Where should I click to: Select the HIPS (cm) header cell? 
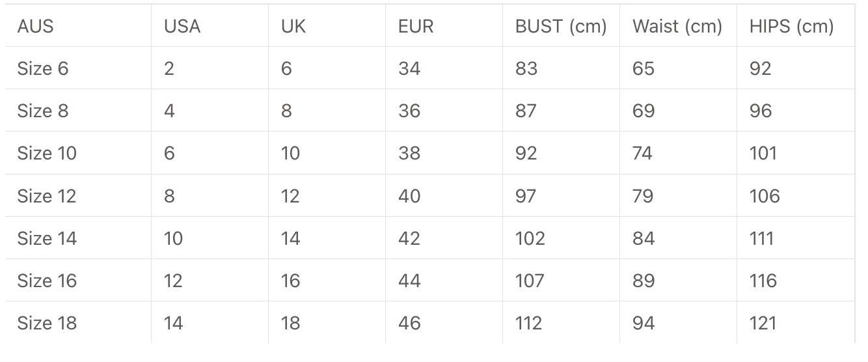coord(791,27)
